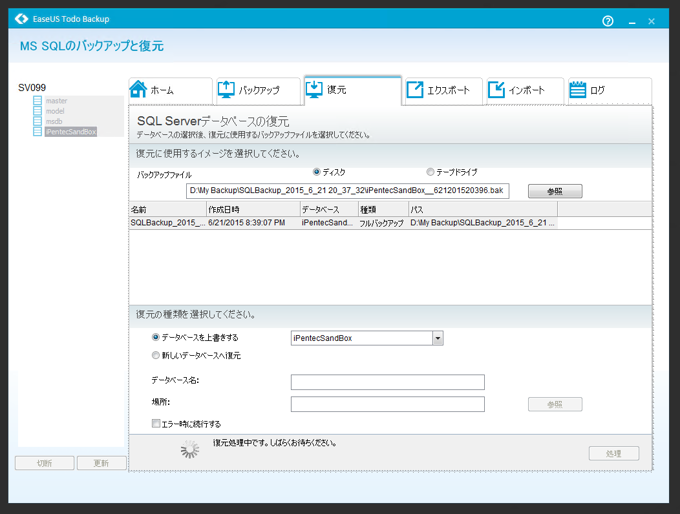Click the database icon next to model
The width and height of the screenshot is (680, 514).
coord(38,111)
